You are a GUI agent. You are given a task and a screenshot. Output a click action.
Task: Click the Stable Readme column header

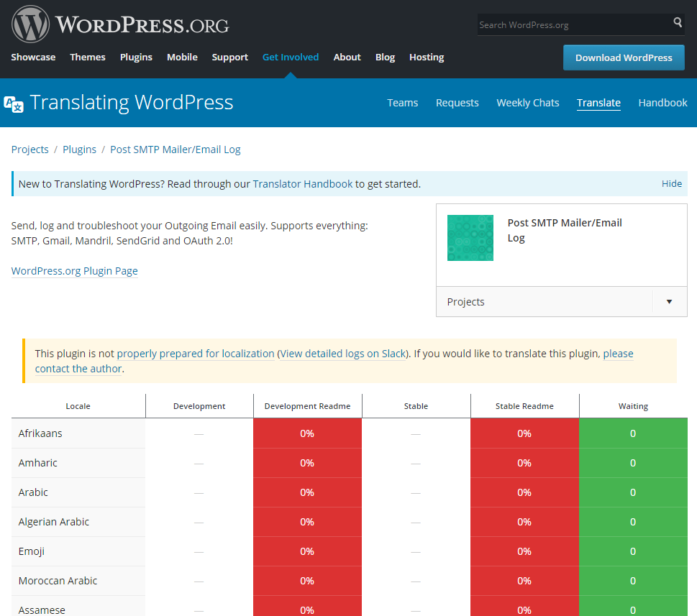pyautogui.click(x=524, y=406)
